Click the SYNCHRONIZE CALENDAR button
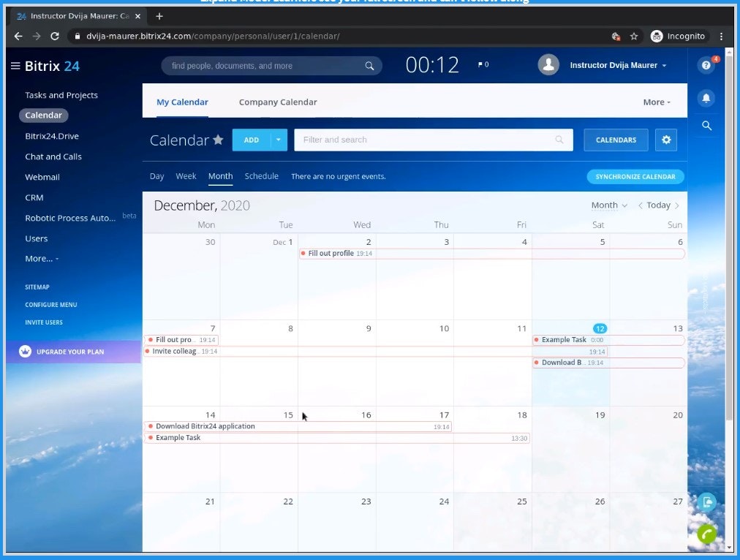Screen dimensions: 740x560 click(x=635, y=176)
